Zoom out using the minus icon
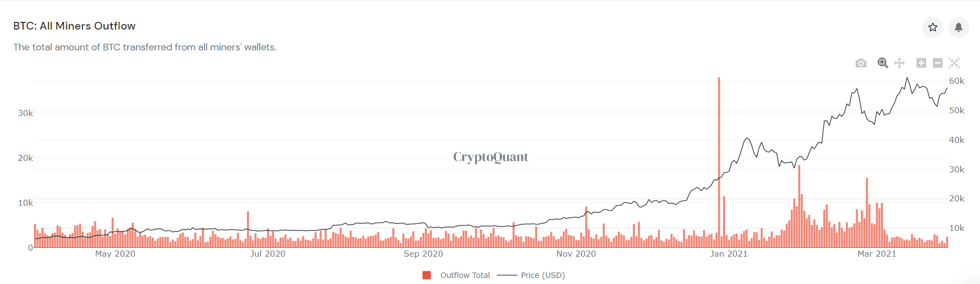 tap(938, 63)
